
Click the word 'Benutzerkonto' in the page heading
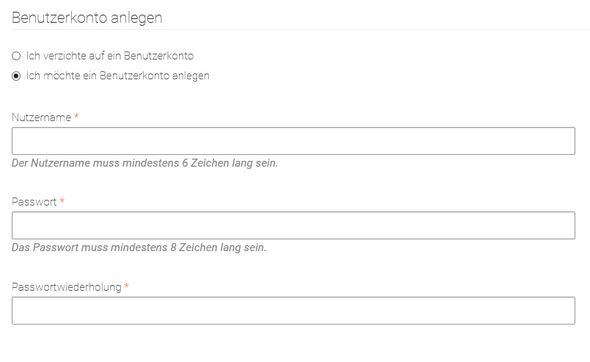59,18
